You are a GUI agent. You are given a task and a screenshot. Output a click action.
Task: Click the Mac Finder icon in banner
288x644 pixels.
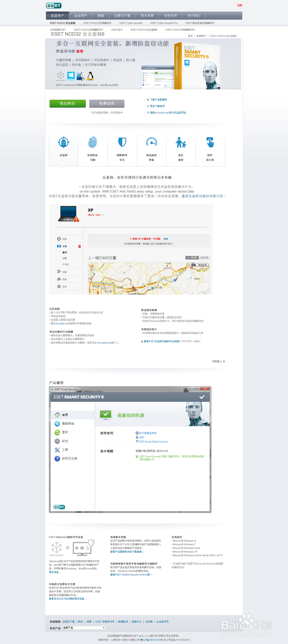click(x=80, y=76)
